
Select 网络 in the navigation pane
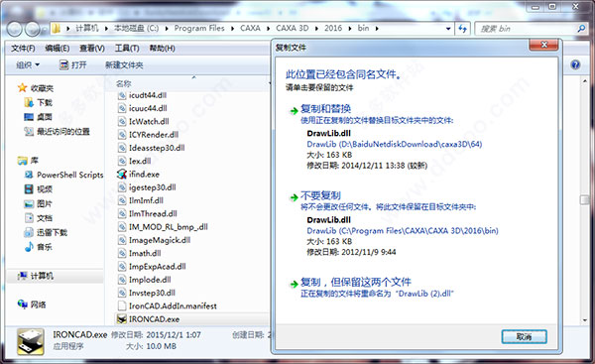click(38, 304)
